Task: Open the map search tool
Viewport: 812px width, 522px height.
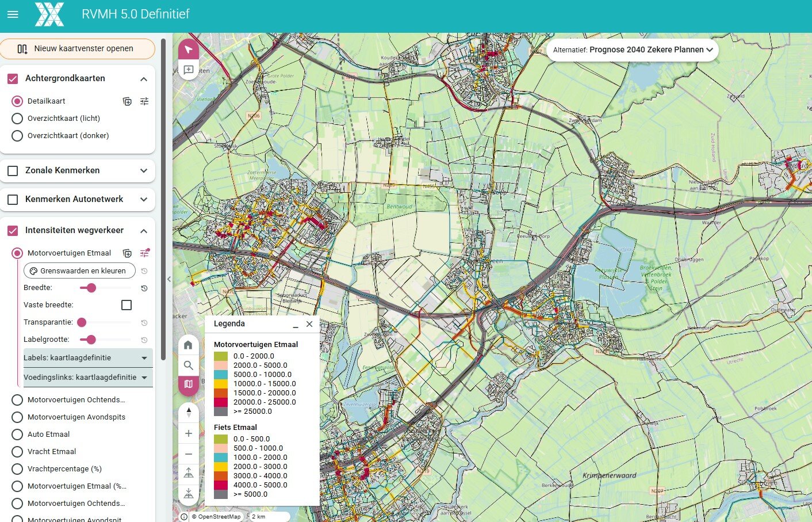Action: [188, 365]
